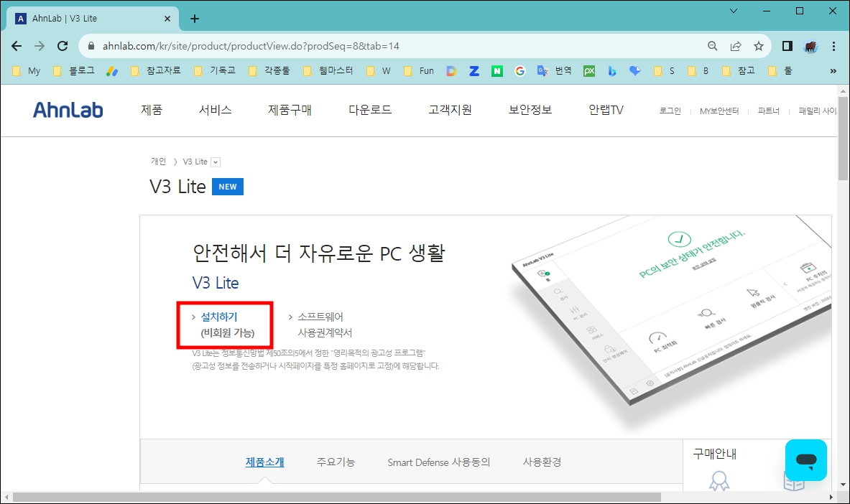Click the vertical scrollbar thumb

(843, 138)
